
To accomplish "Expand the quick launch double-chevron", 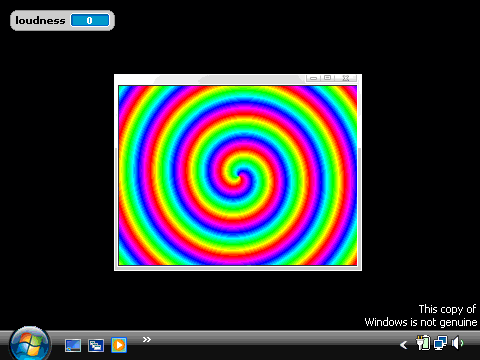I will point(147,339).
